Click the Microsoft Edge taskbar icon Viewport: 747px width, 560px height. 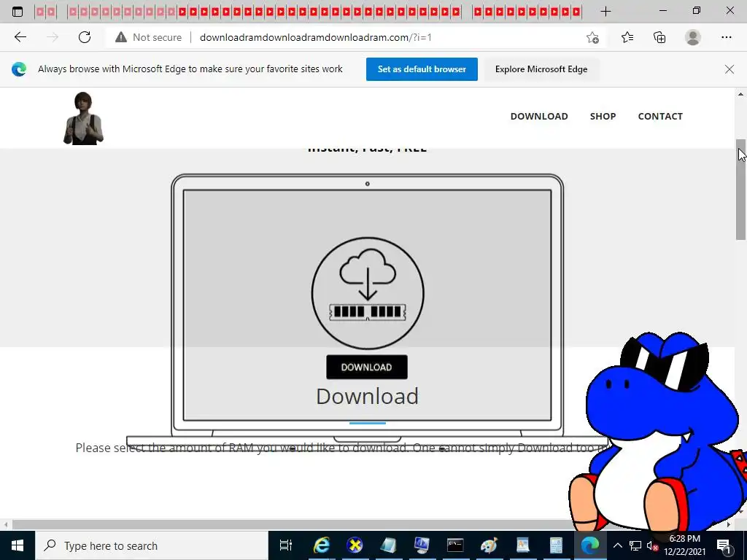(x=589, y=545)
